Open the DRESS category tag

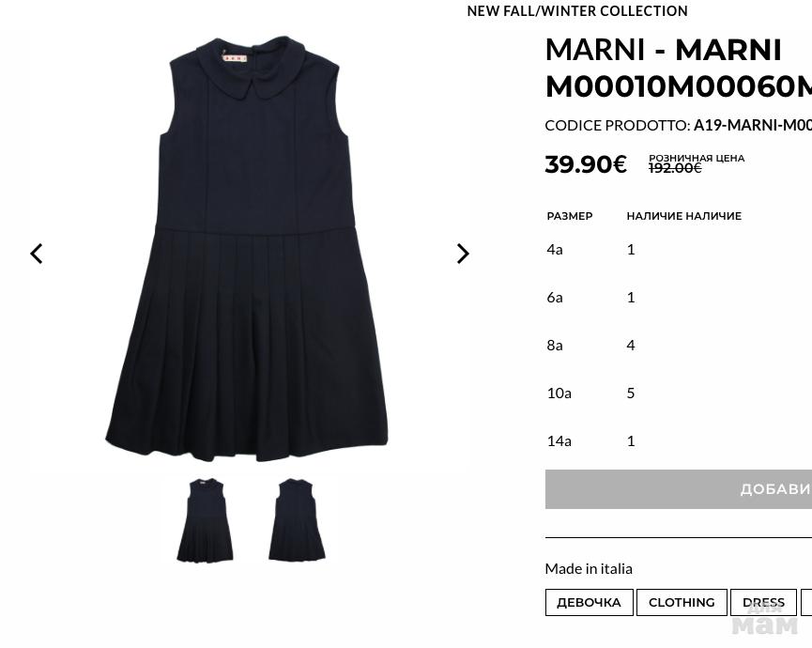(763, 602)
